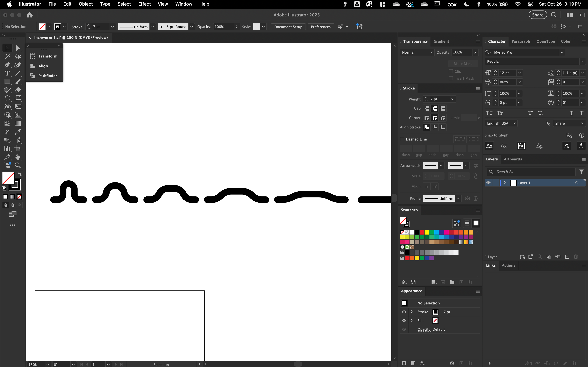Select the Zoom tool
588x367 pixels.
(18, 165)
